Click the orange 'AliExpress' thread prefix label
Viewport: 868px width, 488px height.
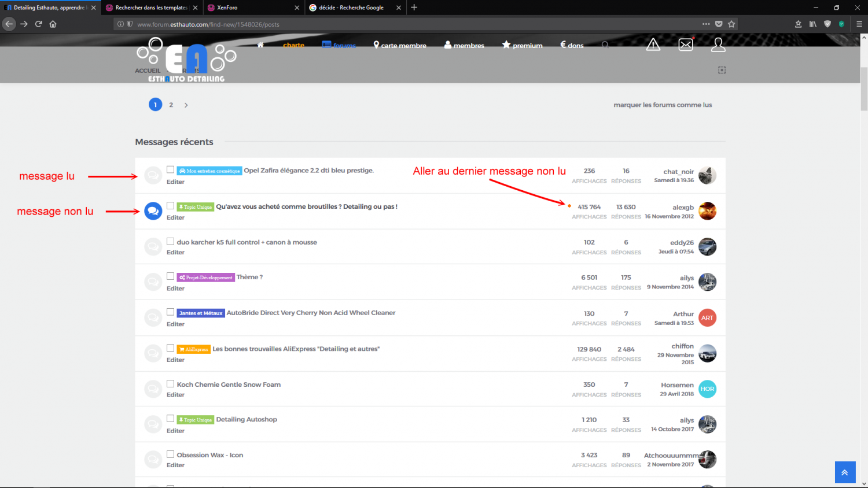[x=194, y=349]
